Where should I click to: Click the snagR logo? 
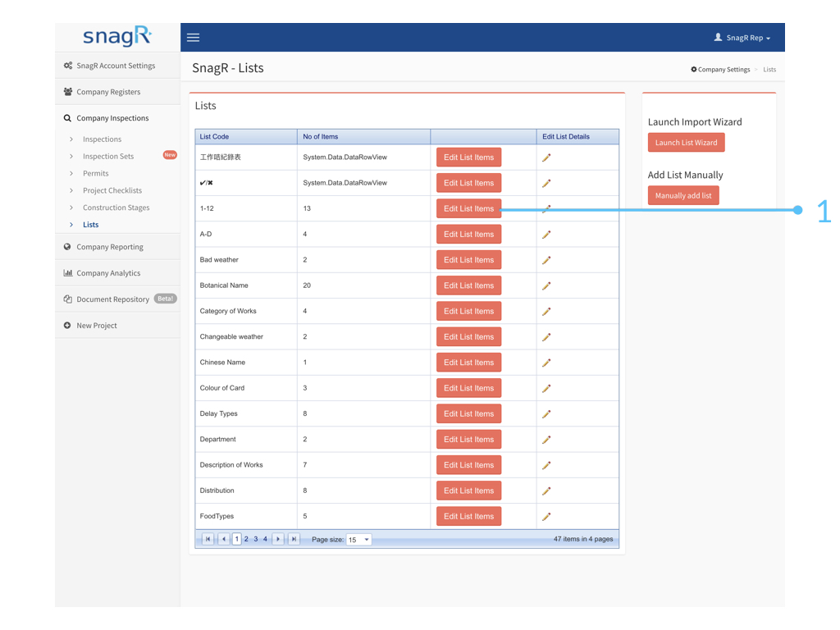[117, 36]
